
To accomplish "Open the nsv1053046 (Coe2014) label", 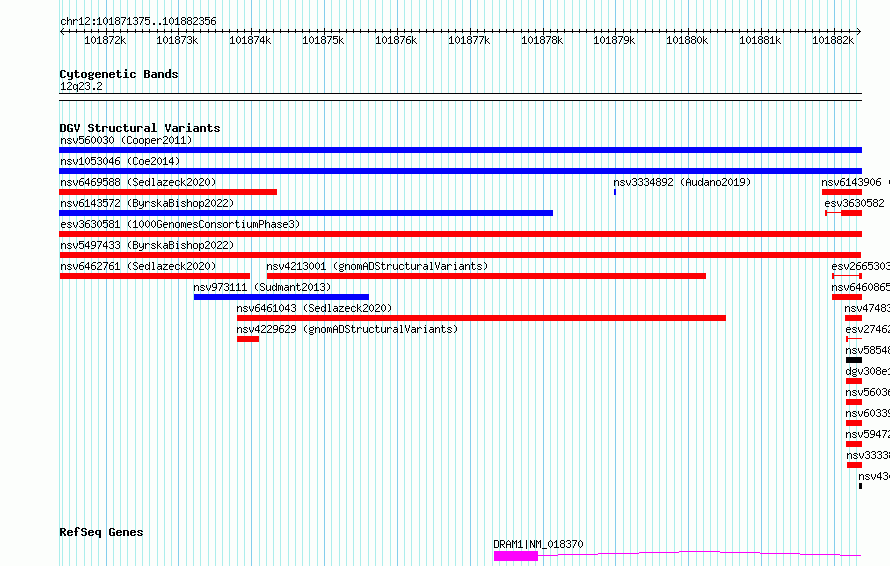I will pyautogui.click(x=120, y=161).
